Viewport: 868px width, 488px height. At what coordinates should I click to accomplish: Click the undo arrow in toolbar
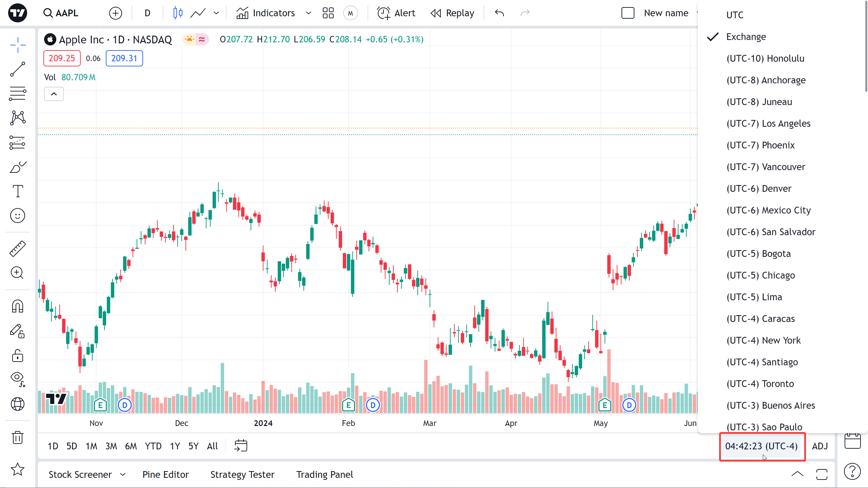[499, 13]
